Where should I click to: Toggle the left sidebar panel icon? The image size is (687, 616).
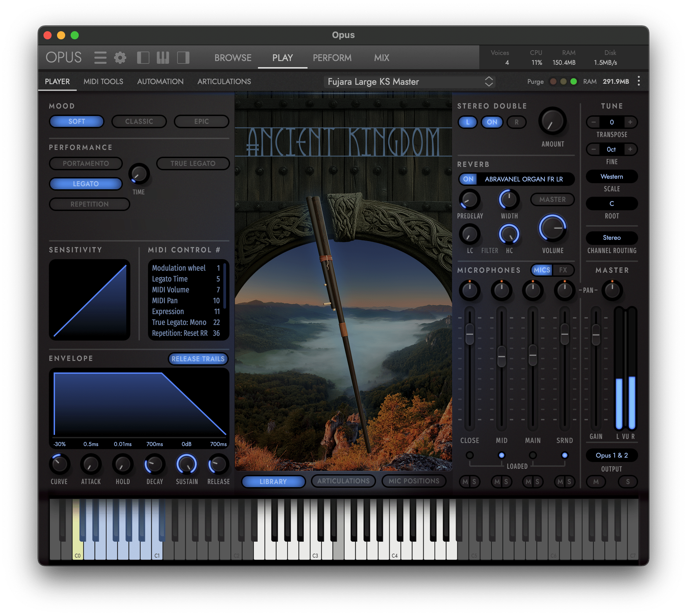pos(143,58)
